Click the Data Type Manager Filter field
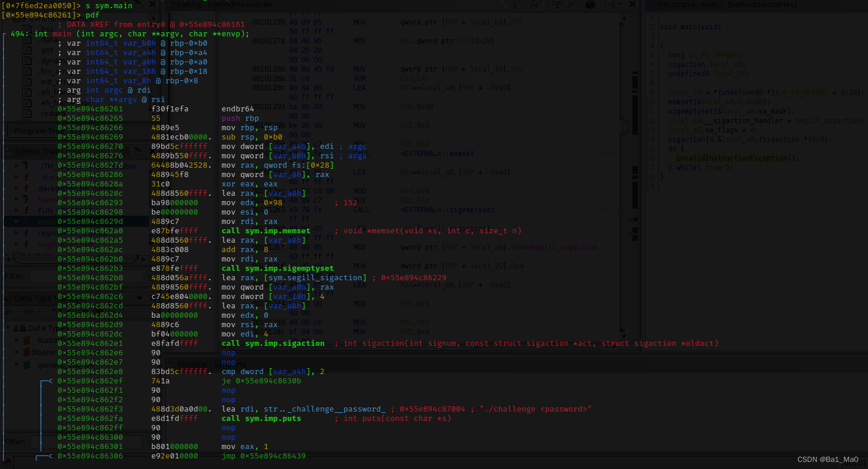The width and height of the screenshot is (868, 469). pyautogui.click(x=86, y=441)
